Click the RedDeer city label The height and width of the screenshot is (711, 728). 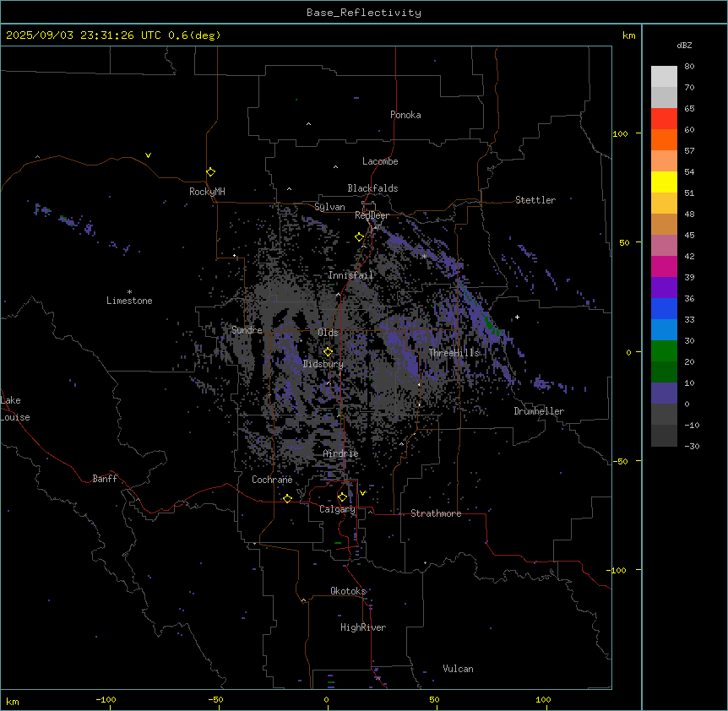click(372, 215)
